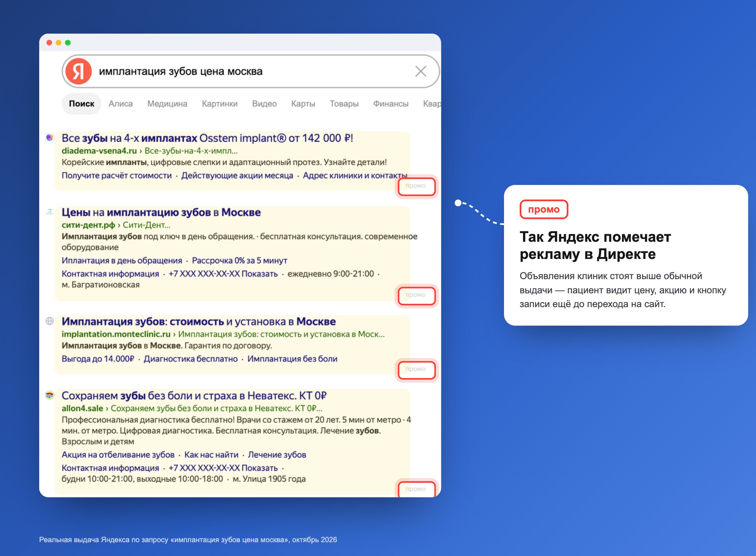The width and height of the screenshot is (756, 556).
Task: Clear the search query with X icon
Action: point(421,71)
